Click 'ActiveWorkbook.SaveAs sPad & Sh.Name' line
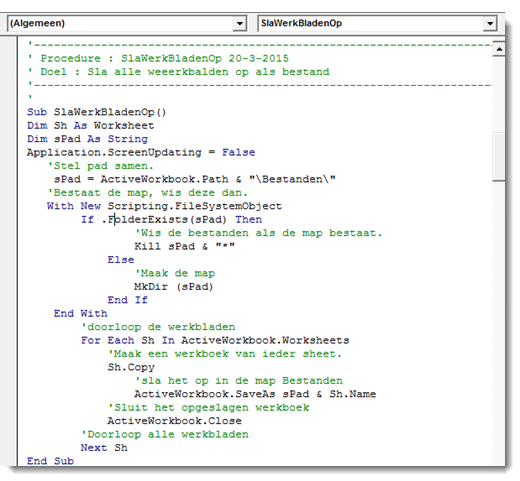Screen dimensions: 520x481 point(255,394)
